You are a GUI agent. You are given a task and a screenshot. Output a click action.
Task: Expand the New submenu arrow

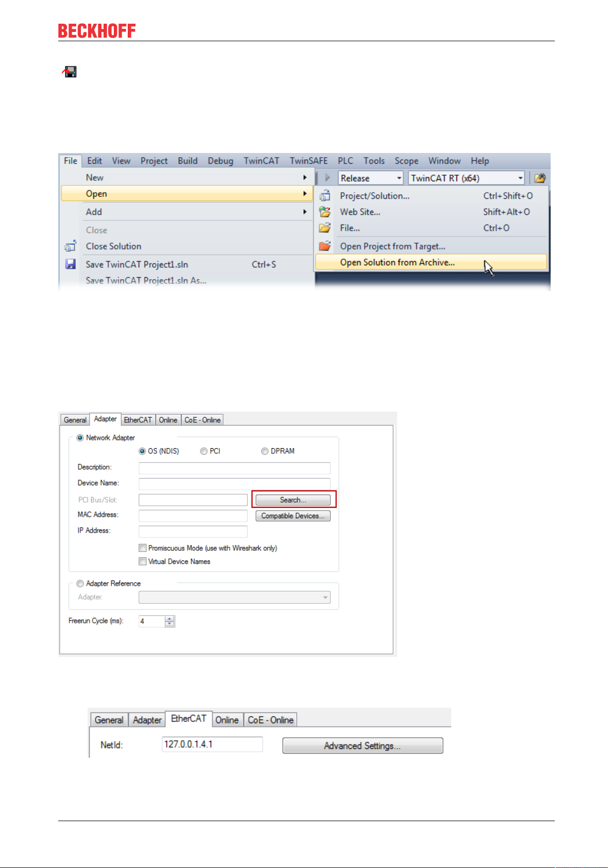pyautogui.click(x=305, y=177)
